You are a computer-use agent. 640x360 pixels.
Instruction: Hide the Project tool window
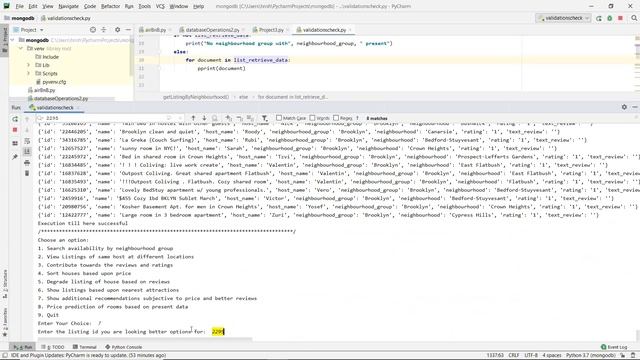pos(128,30)
